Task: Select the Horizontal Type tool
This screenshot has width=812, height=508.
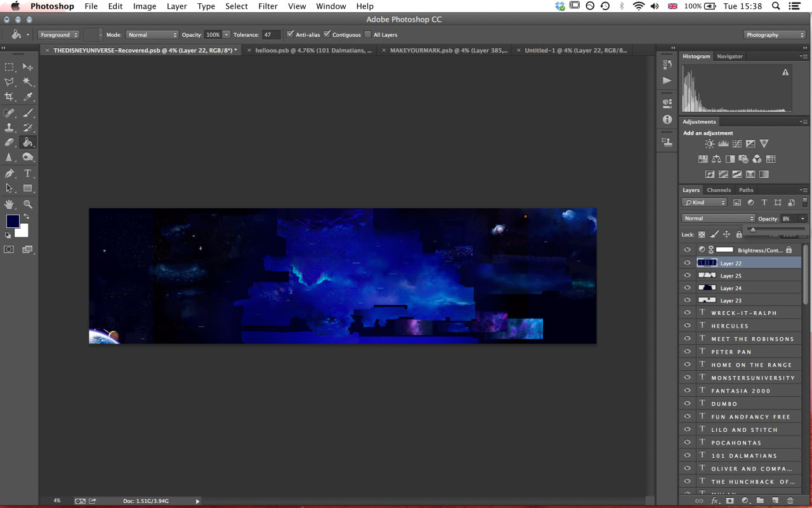Action: (x=28, y=173)
